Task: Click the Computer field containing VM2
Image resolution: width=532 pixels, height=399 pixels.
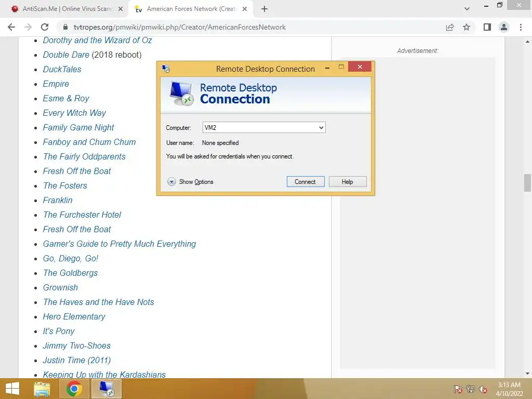Action: 264,128
